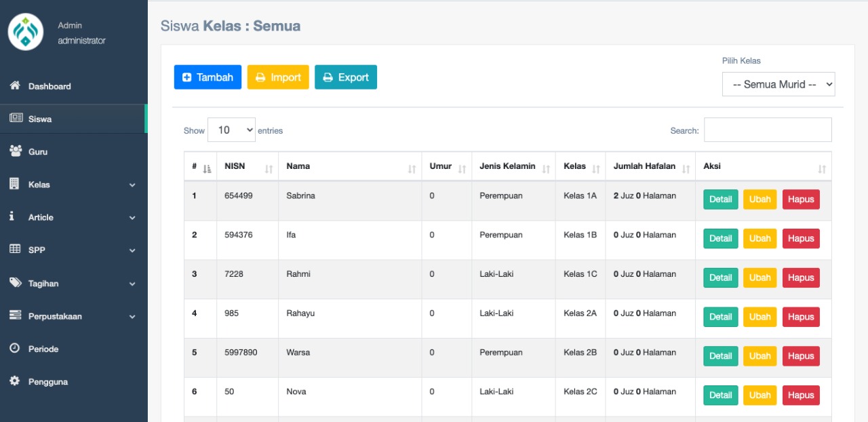Click the Guru users group icon
Screen dimensions: 868x422
15,151
